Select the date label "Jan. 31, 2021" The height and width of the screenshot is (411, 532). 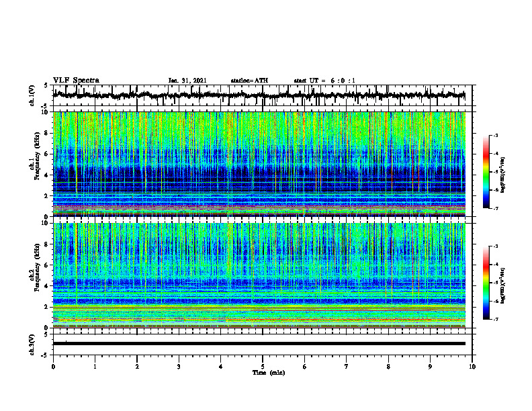coord(187,81)
